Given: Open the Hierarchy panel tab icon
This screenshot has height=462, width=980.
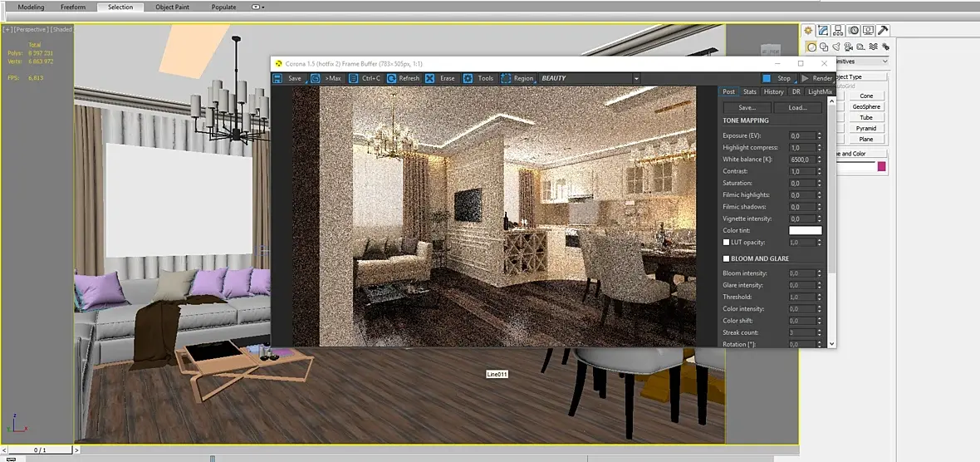Looking at the screenshot, I should pyautogui.click(x=838, y=30).
